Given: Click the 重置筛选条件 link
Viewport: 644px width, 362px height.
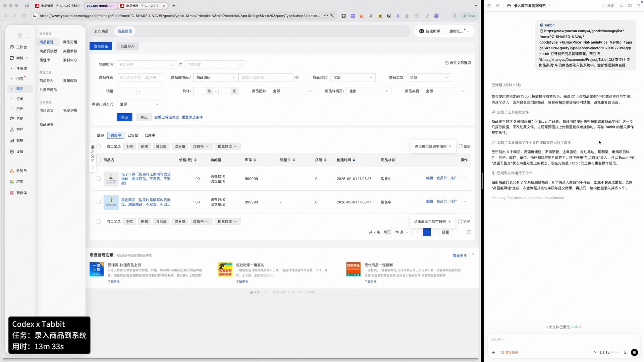Looking at the screenshot, I should tap(192, 117).
